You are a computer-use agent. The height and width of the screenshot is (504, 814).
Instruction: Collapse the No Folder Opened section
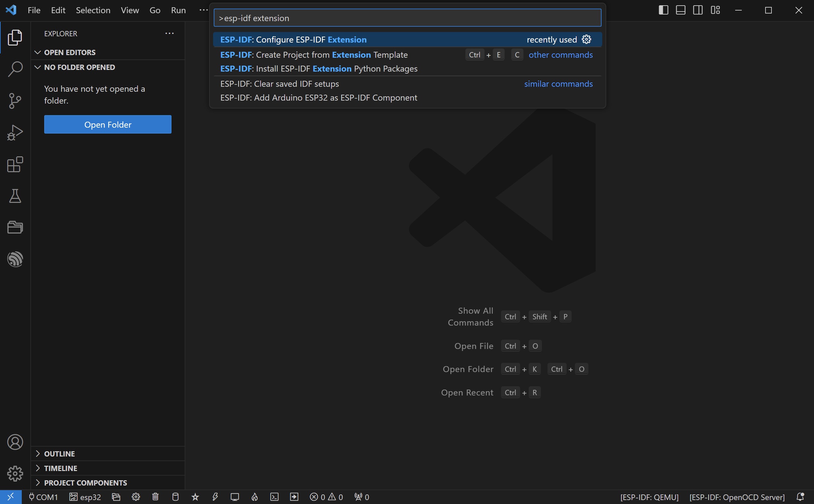pos(108,67)
